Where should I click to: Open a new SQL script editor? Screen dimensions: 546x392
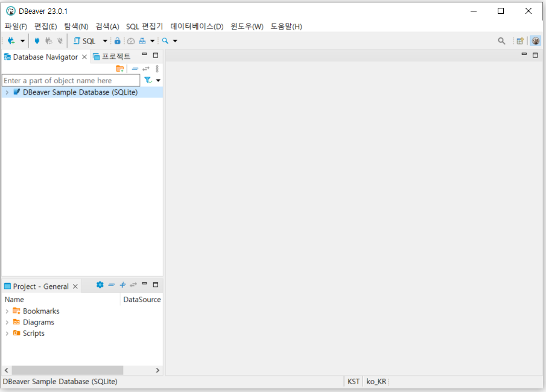84,41
